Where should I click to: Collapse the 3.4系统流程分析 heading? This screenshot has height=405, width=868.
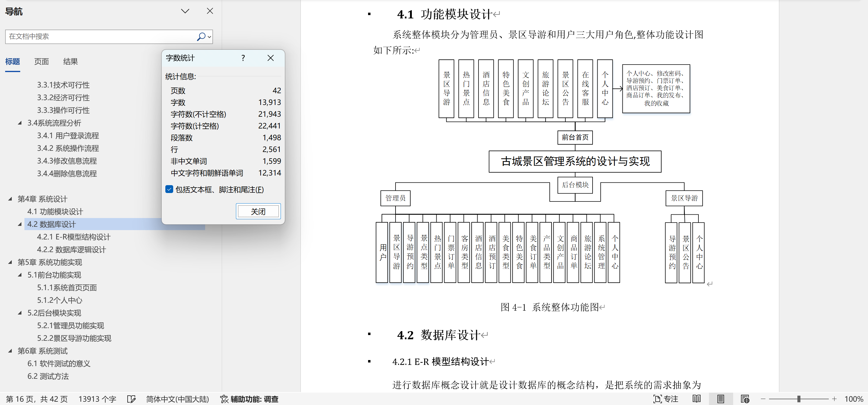[x=20, y=123]
